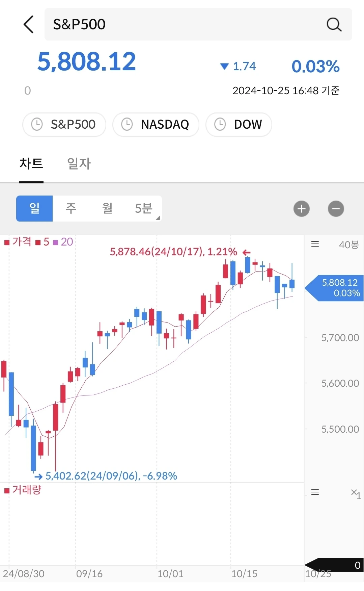Open price chart hamburger menu icon

(x=315, y=244)
